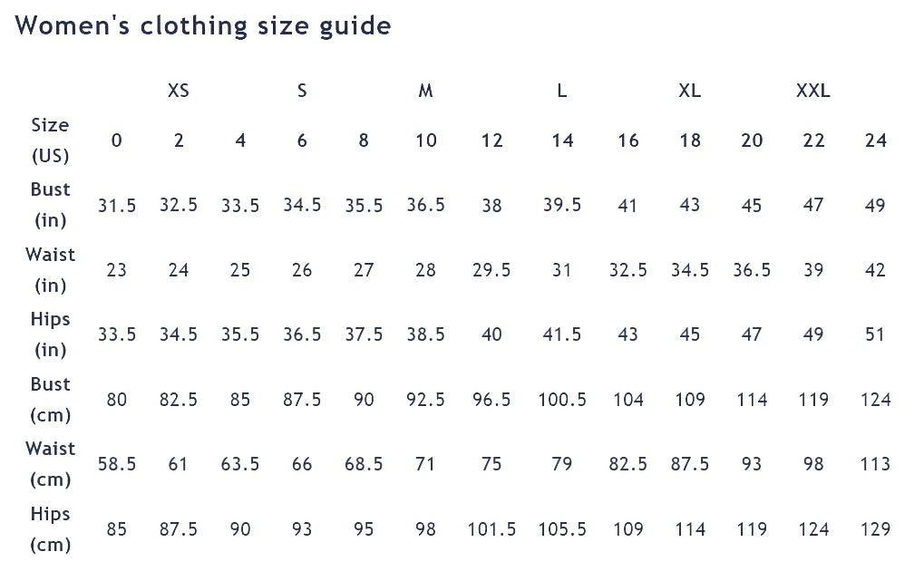
Task: Click the Women's clothing size guide heading
Action: 203,25
